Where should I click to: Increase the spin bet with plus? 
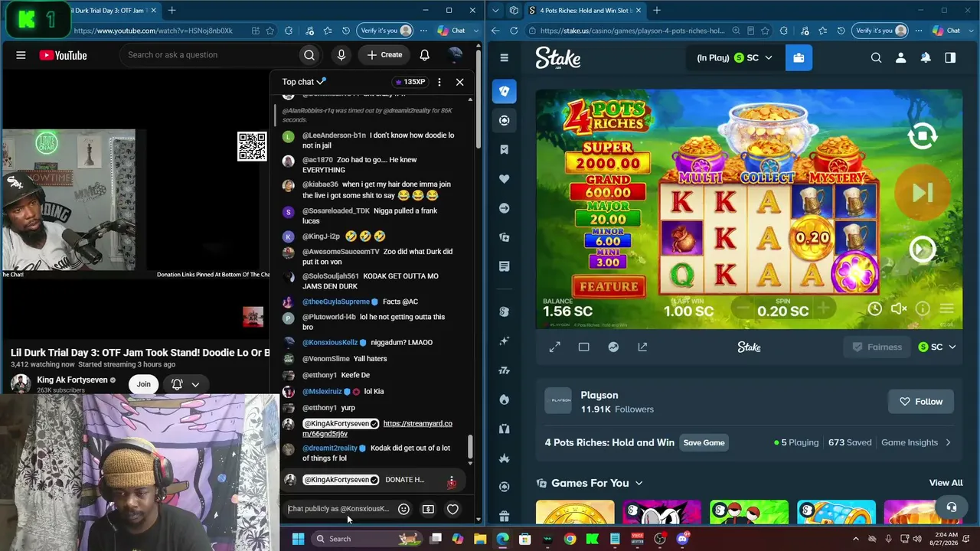tap(823, 308)
